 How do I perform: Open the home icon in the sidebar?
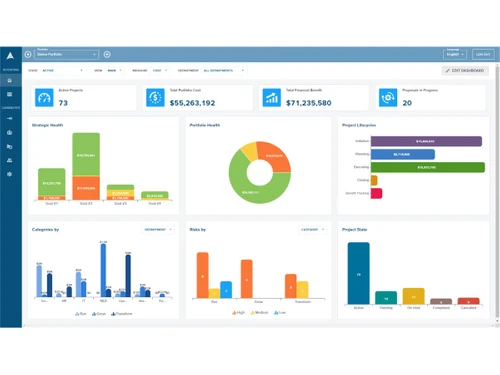point(10,80)
